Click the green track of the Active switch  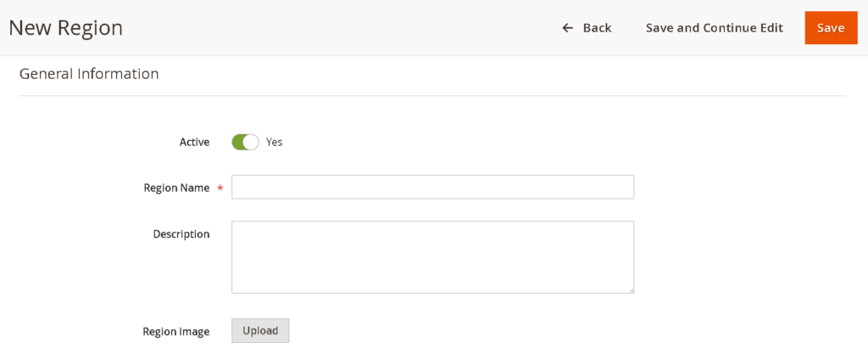click(x=237, y=142)
